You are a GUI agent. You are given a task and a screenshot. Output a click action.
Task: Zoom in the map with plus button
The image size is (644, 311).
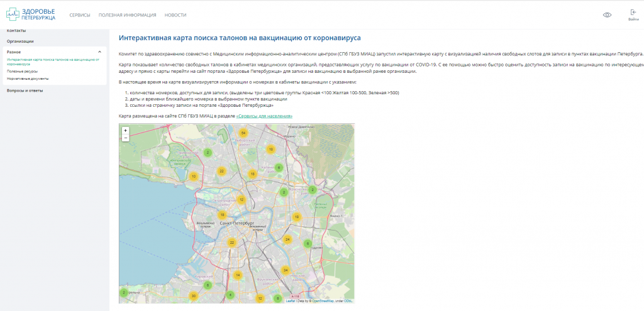click(125, 131)
